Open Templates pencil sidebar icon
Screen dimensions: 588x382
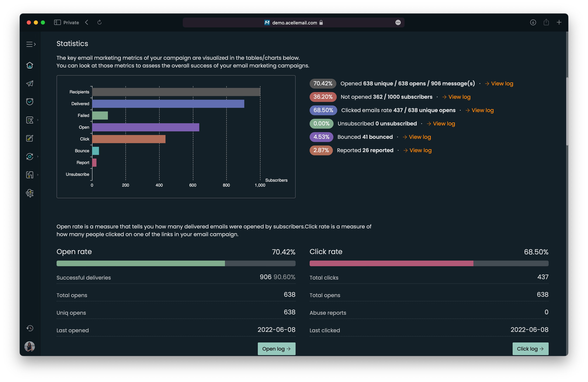(30, 138)
